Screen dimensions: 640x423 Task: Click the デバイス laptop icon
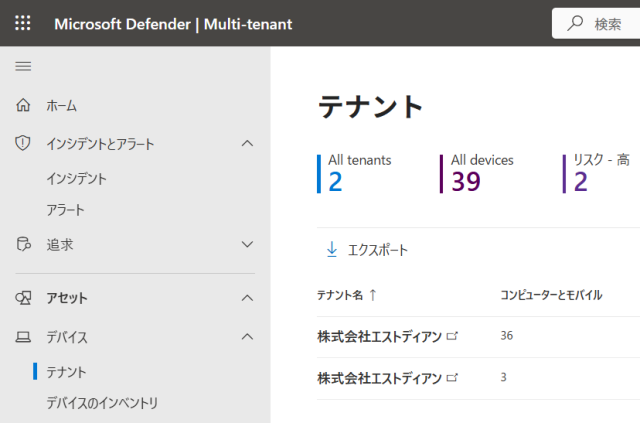tap(23, 337)
